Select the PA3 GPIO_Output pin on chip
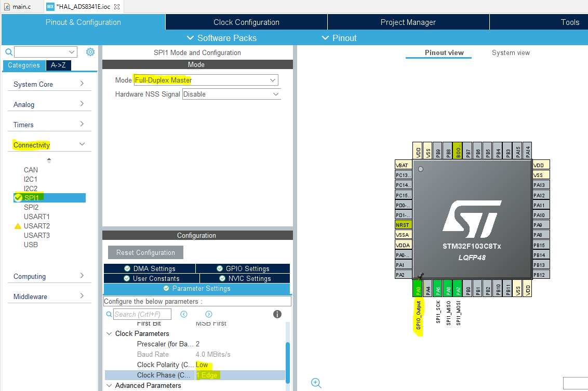 pos(418,288)
